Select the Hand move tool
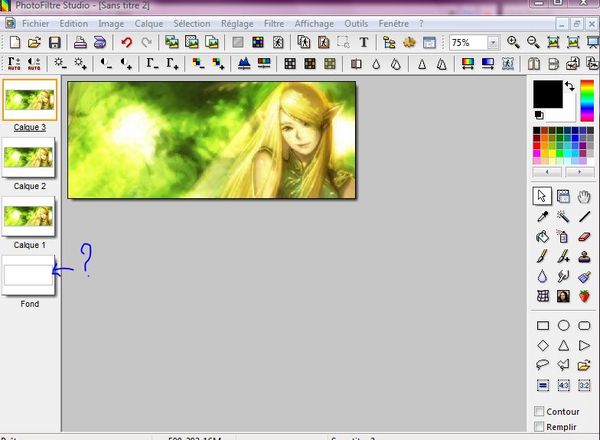Image resolution: width=600 pixels, height=440 pixels. tap(584, 197)
